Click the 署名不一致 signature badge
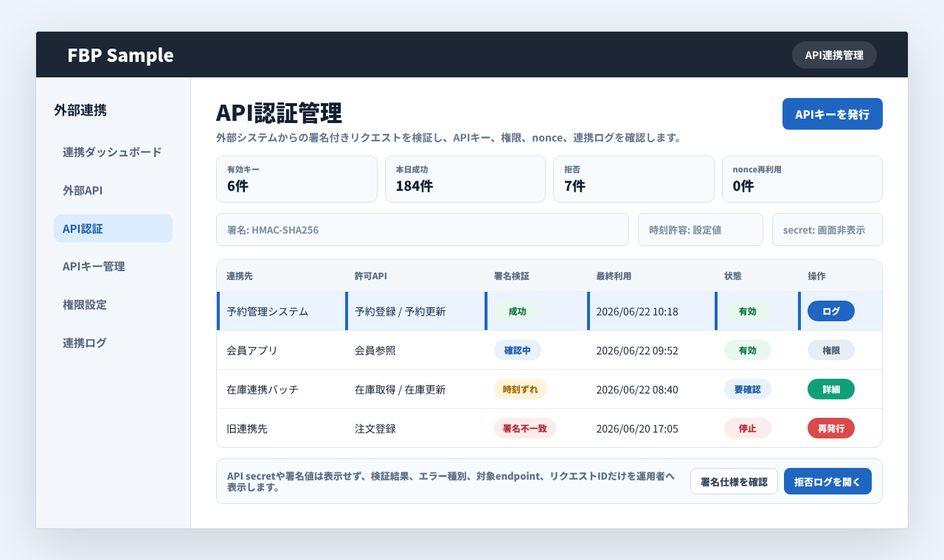This screenshot has width=944, height=560. tap(525, 428)
